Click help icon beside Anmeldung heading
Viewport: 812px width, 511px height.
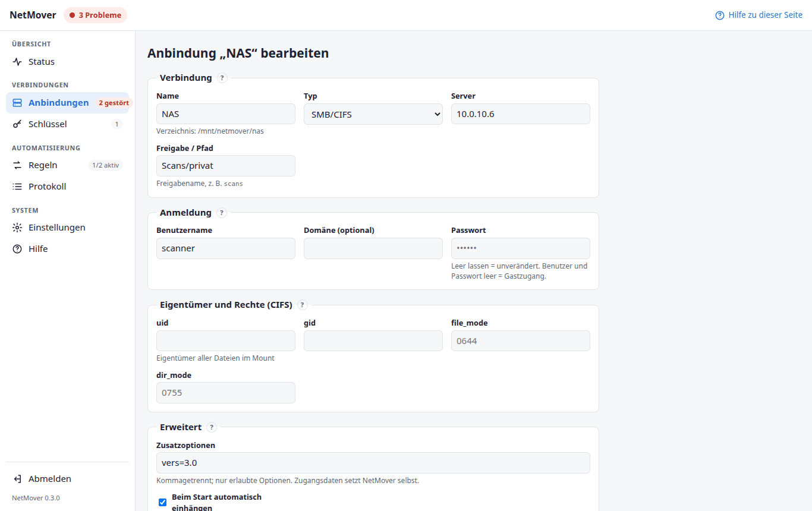(222, 213)
